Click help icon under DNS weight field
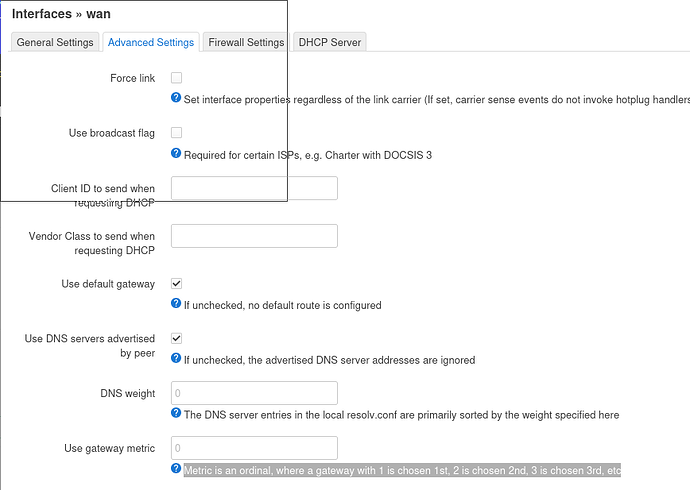This screenshot has height=490, width=690. tap(176, 413)
